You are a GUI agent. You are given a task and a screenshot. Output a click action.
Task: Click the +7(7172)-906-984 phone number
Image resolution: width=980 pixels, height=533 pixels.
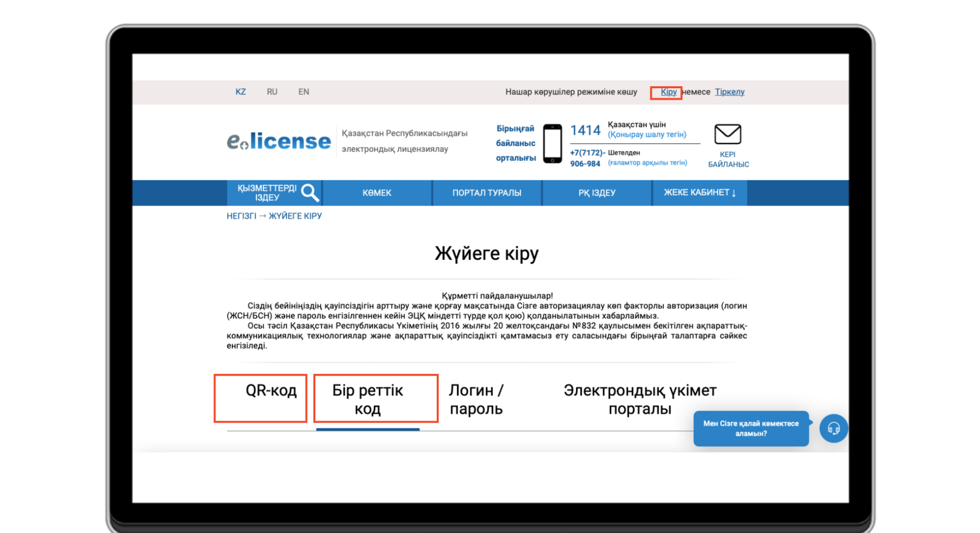click(587, 158)
